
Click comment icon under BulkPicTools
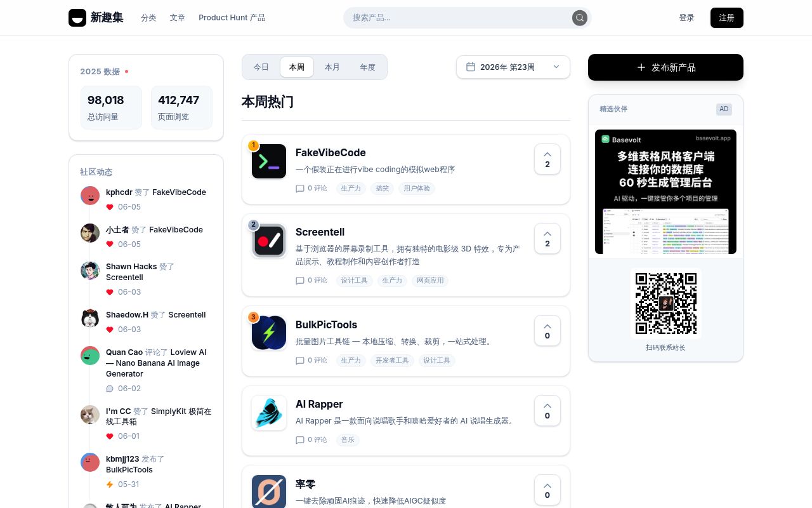pos(300,361)
